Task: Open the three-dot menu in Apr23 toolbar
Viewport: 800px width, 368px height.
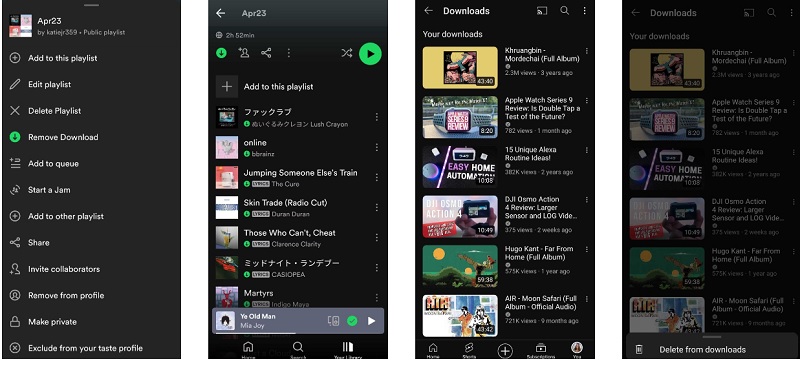Action: 289,53
